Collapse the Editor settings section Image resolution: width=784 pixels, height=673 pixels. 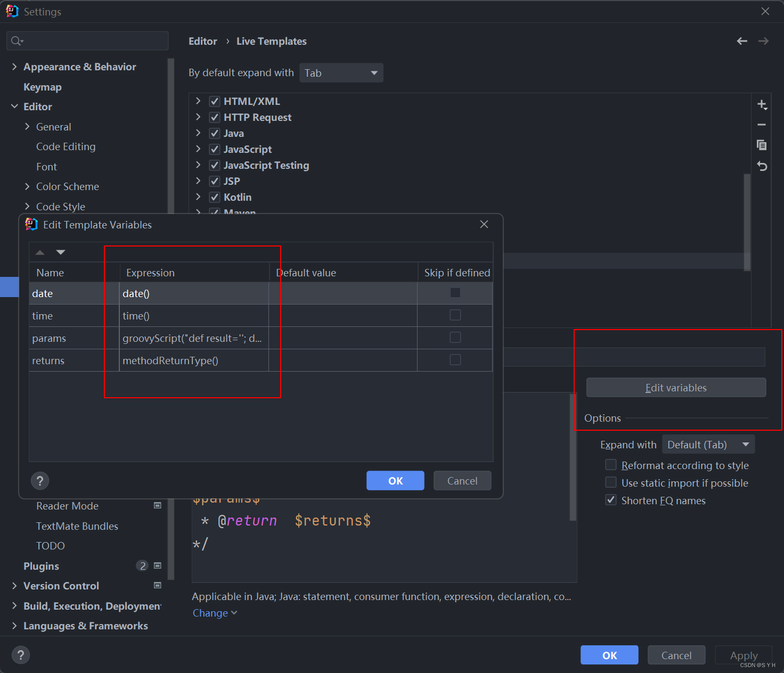pyautogui.click(x=14, y=106)
